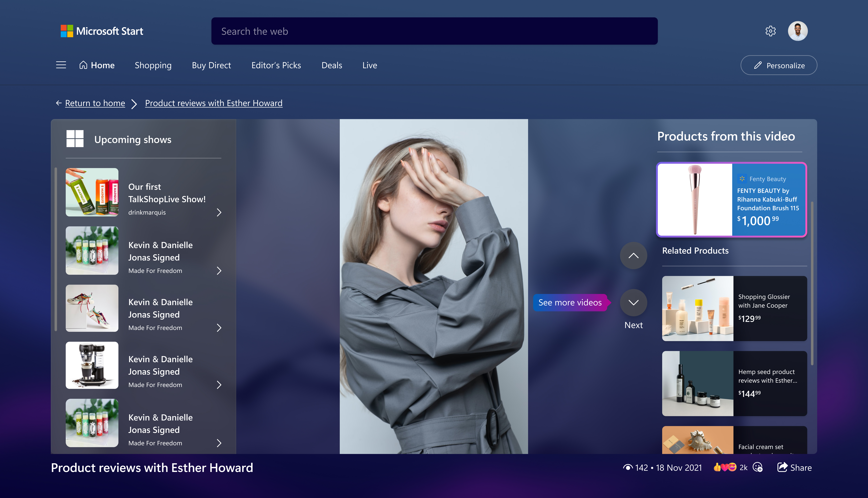
Task: Click the drinkmarquis text
Action: tap(147, 212)
